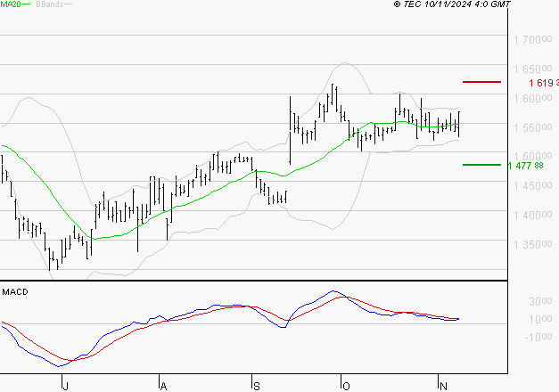
Task: Click the J month marker on time axis
Action: [x=65, y=386]
